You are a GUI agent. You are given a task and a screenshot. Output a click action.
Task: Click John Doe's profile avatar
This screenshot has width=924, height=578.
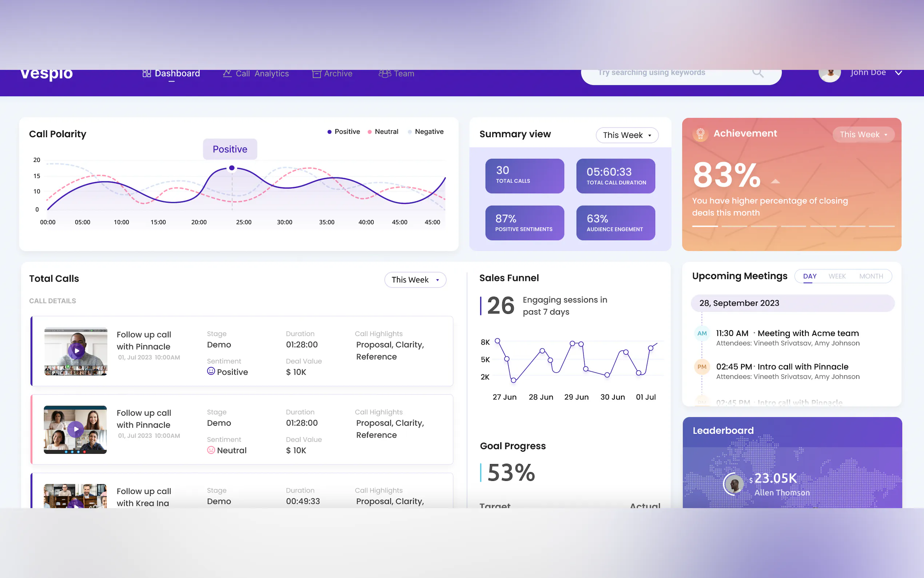tap(830, 75)
